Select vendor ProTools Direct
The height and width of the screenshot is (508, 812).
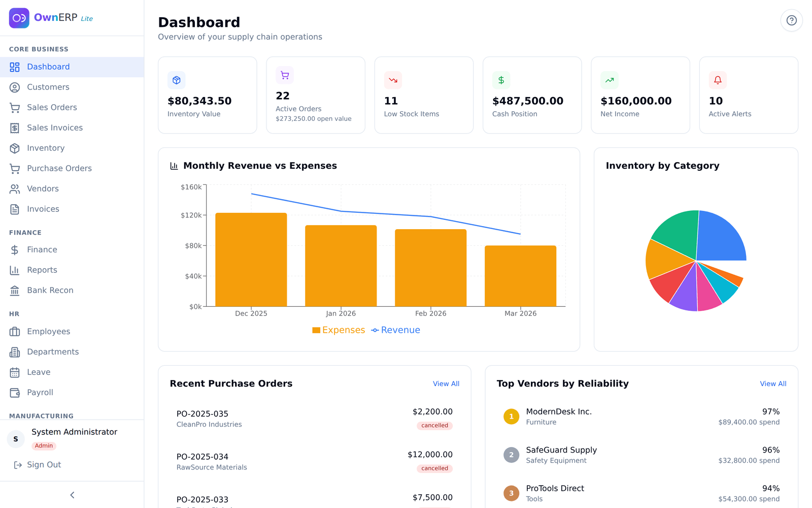point(641,493)
